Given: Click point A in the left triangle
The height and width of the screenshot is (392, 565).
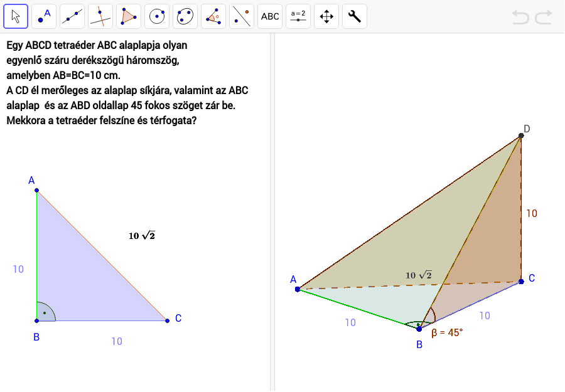Looking at the screenshot, I should point(37,190).
